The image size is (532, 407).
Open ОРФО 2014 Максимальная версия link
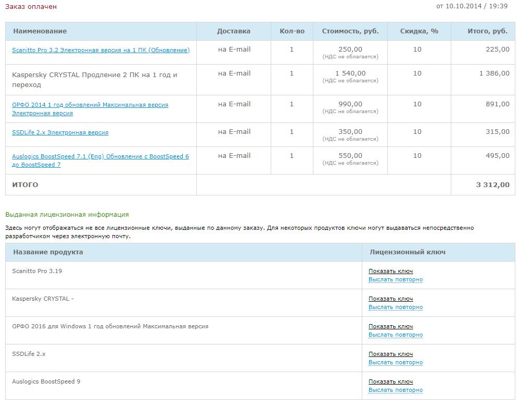point(90,109)
